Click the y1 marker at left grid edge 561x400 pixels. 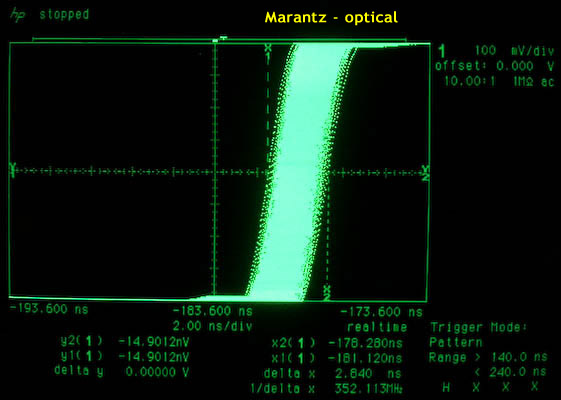click(13, 170)
